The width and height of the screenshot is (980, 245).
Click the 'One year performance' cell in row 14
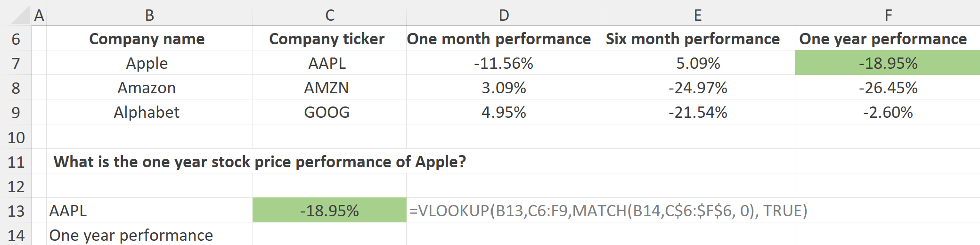pos(131,235)
